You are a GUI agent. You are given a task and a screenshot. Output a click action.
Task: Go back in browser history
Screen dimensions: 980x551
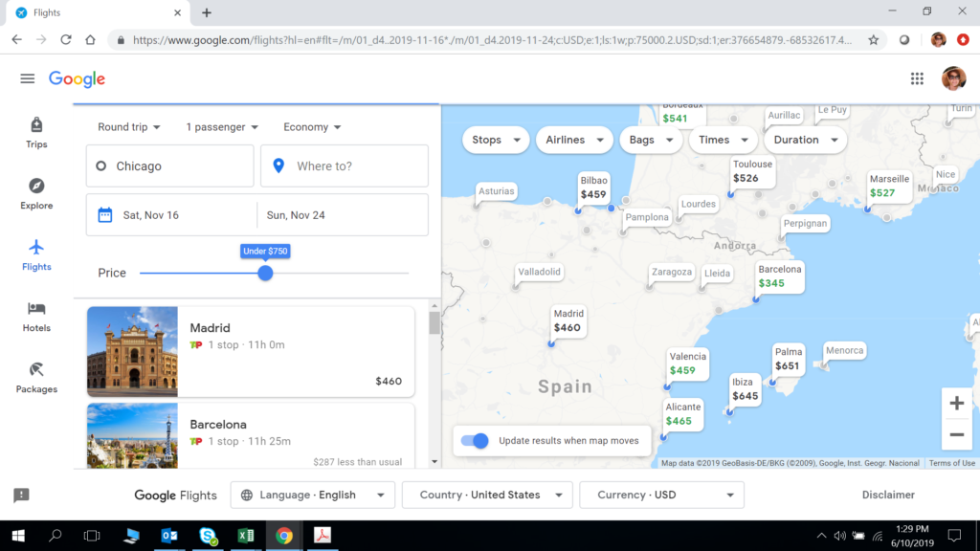click(17, 40)
